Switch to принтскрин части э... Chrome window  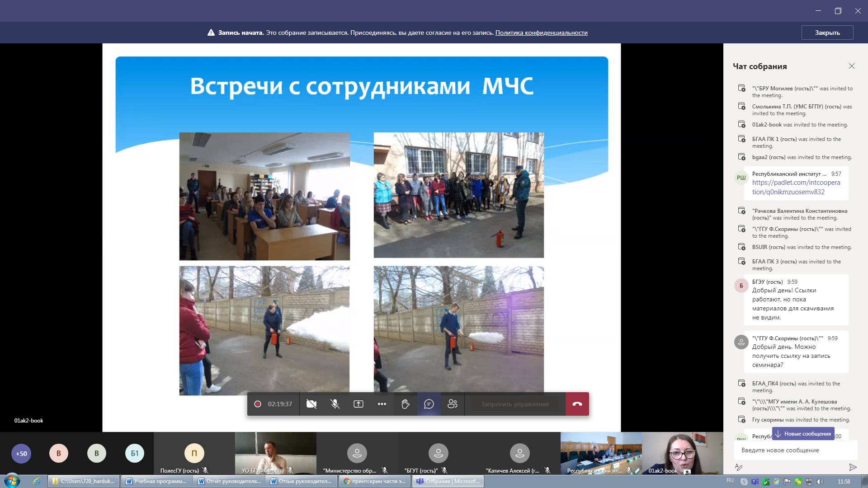(x=375, y=481)
